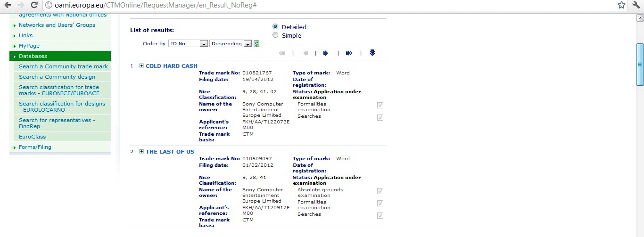Open Search a Community design
The image size is (644, 237).
(57, 77)
